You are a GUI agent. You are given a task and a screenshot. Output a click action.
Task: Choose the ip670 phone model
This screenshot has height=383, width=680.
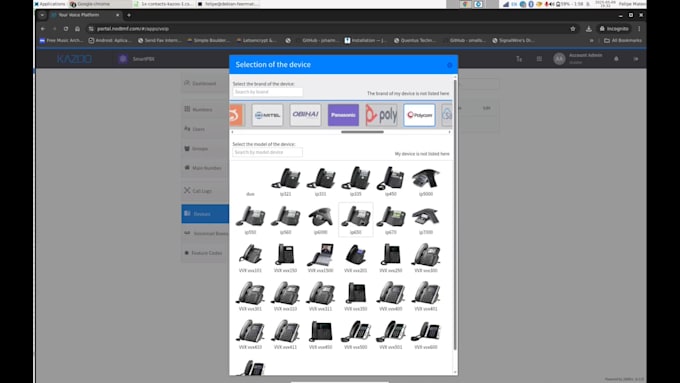391,219
